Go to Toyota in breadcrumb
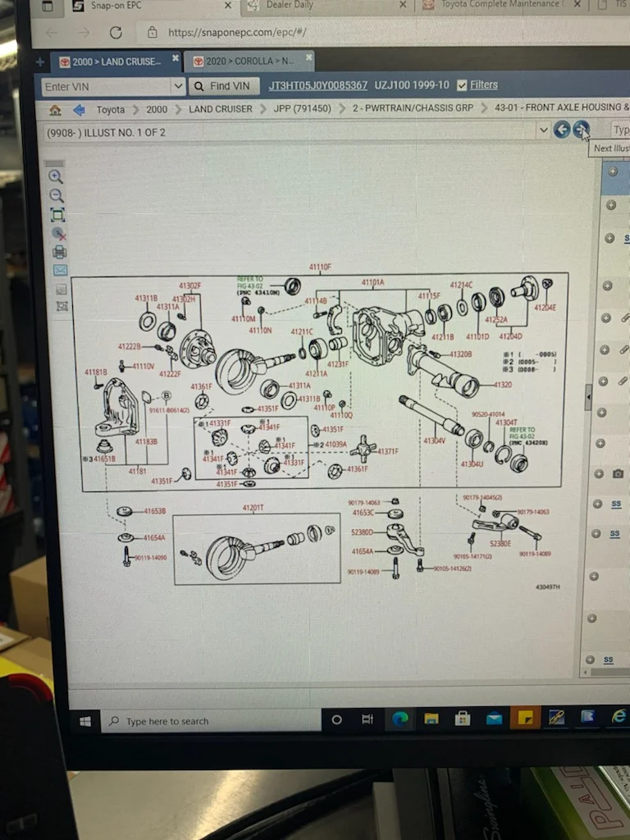630x840 pixels. [x=111, y=110]
